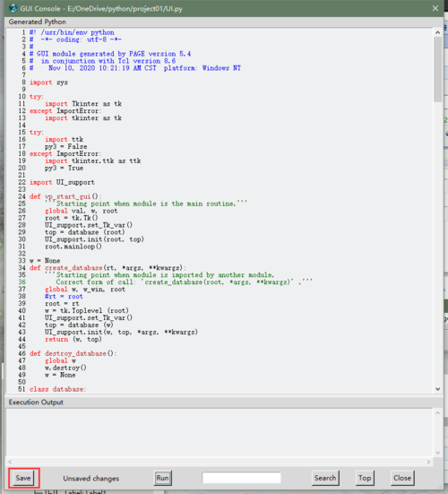The image size is (448, 494).
Task: Close the GUI Console window with X
Action: point(435,8)
